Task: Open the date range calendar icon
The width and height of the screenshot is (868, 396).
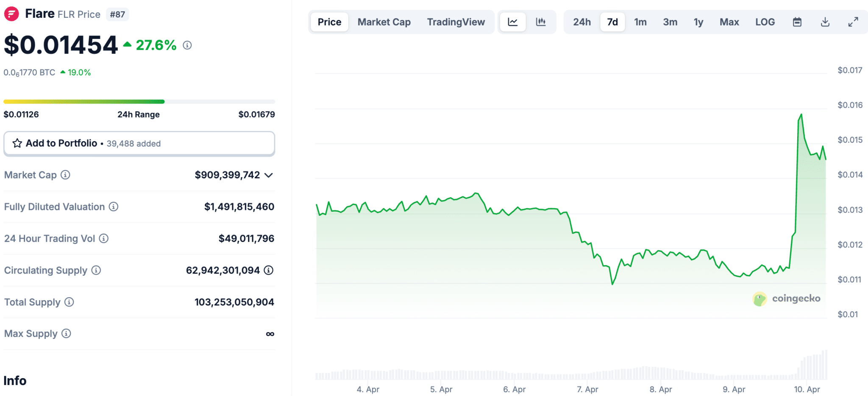Action: [x=797, y=22]
